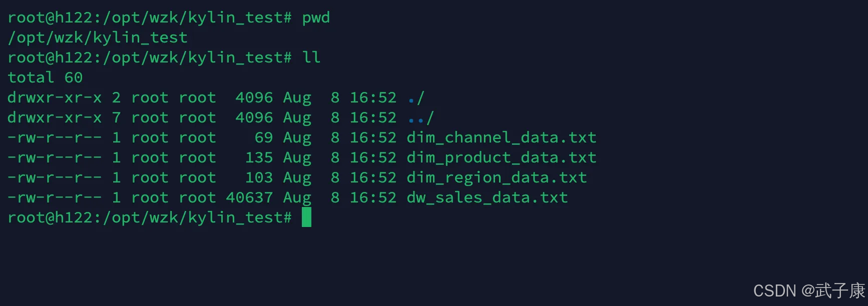Click link count 7 in parent directory row

click(116, 117)
